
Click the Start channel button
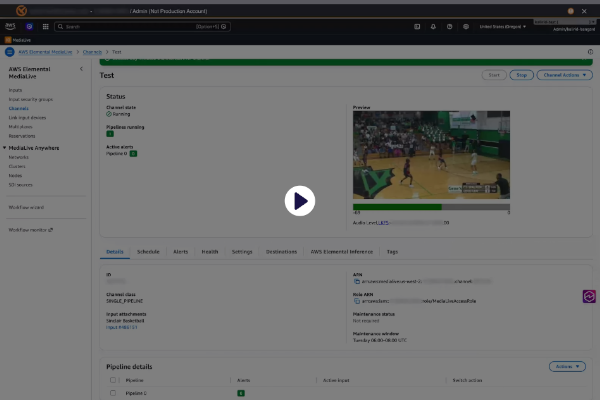click(x=494, y=75)
